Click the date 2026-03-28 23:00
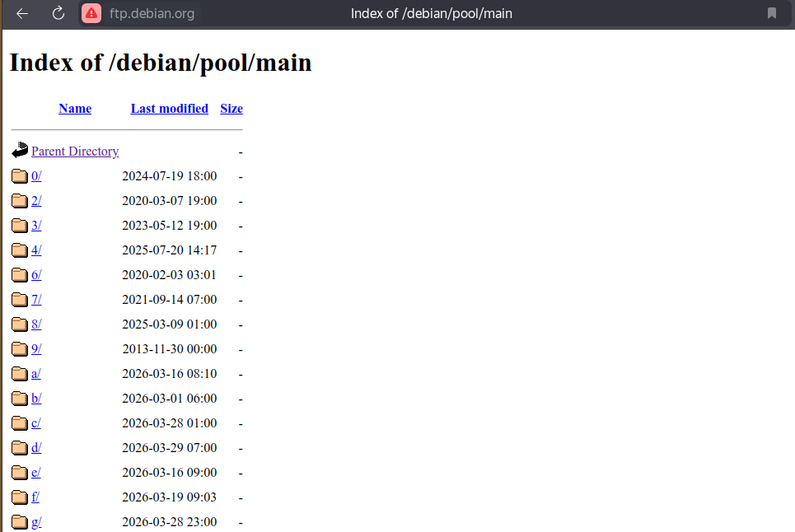The width and height of the screenshot is (795, 532). pos(170,522)
